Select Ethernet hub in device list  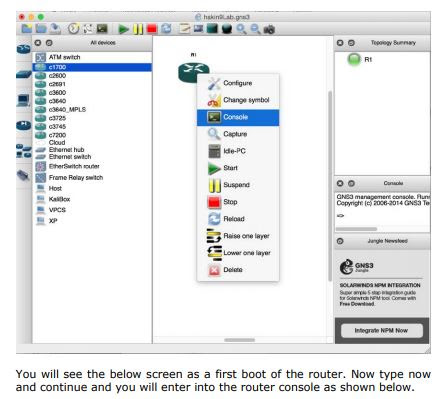(x=92, y=150)
